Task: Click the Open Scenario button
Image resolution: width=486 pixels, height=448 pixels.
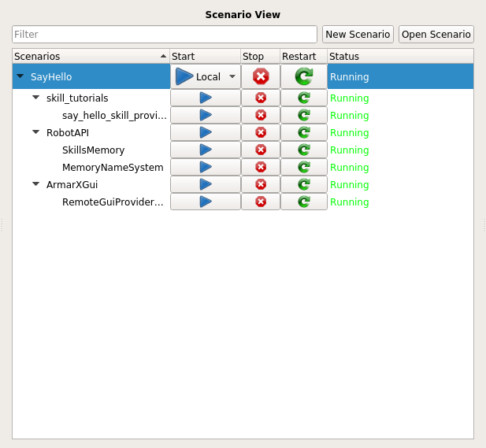Action: (436, 35)
